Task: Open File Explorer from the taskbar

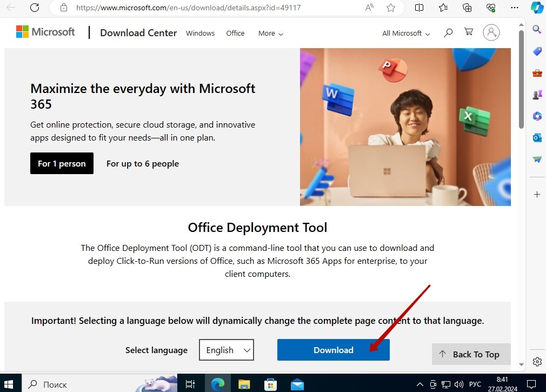Action: click(x=244, y=384)
